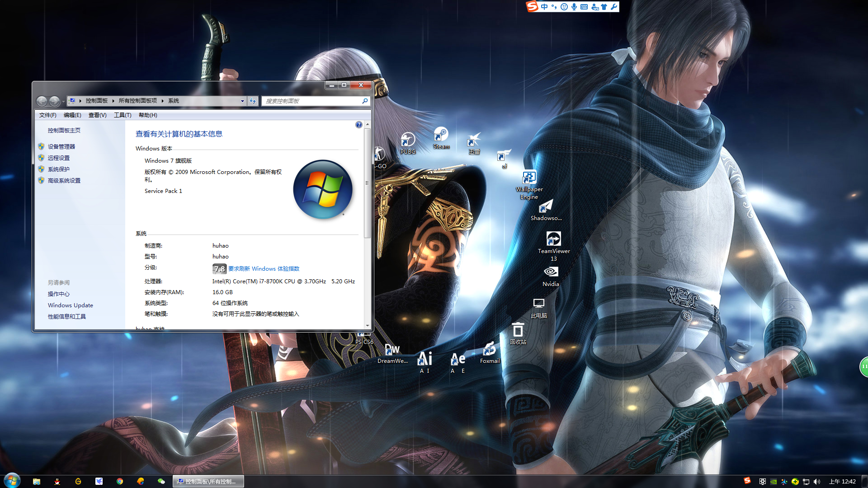Open the 帮助(H) menu
Image resolution: width=868 pixels, height=488 pixels.
148,115
